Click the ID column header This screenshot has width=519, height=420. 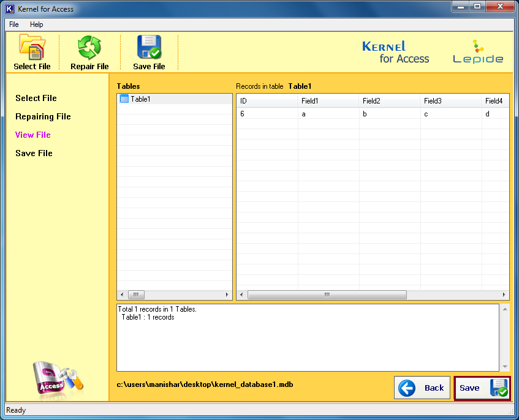click(x=267, y=101)
